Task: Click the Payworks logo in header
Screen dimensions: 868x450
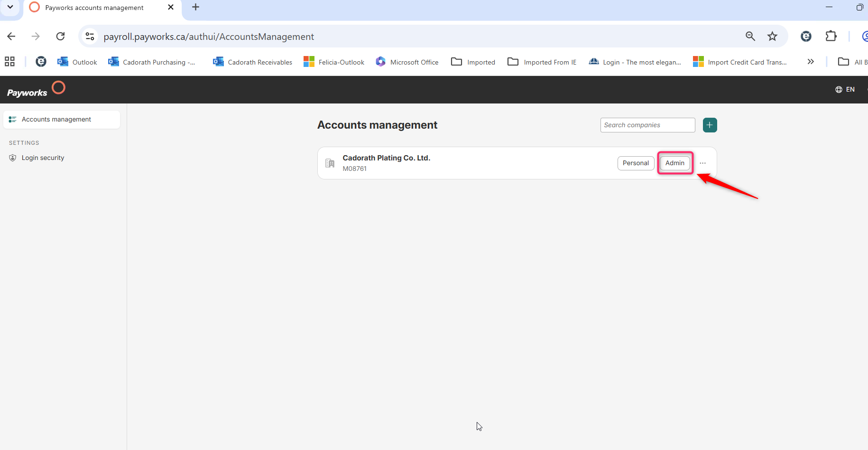Action: [x=36, y=90]
